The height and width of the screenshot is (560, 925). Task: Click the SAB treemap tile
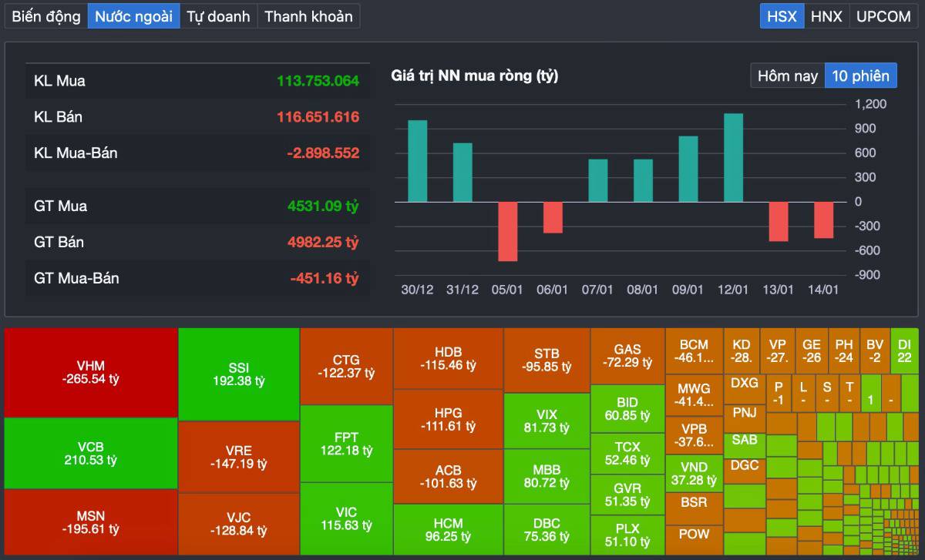[x=744, y=444]
